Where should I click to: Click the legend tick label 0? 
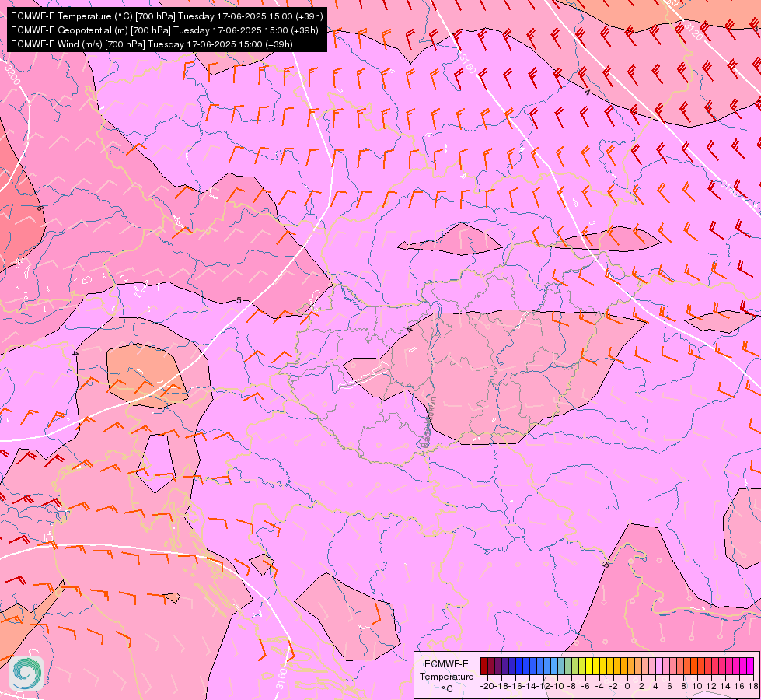[627, 686]
